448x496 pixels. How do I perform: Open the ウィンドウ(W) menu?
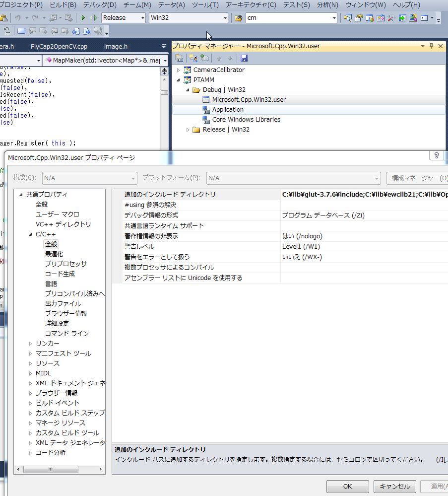tap(366, 5)
